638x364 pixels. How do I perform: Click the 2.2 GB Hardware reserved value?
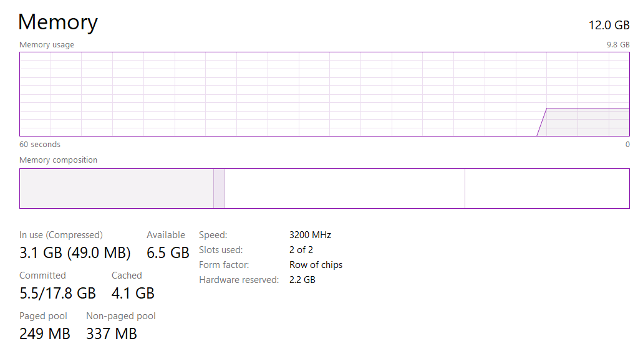(302, 280)
